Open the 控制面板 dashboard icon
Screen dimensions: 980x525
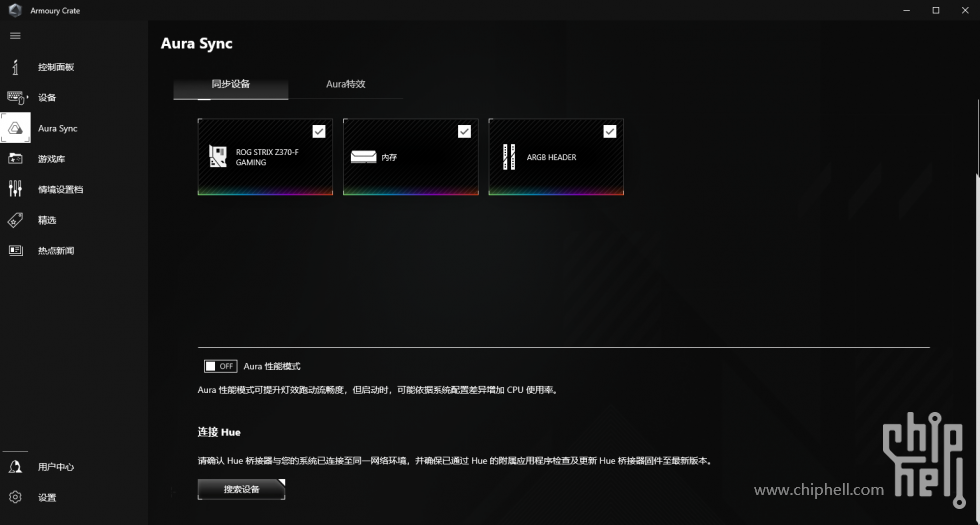[x=16, y=67]
